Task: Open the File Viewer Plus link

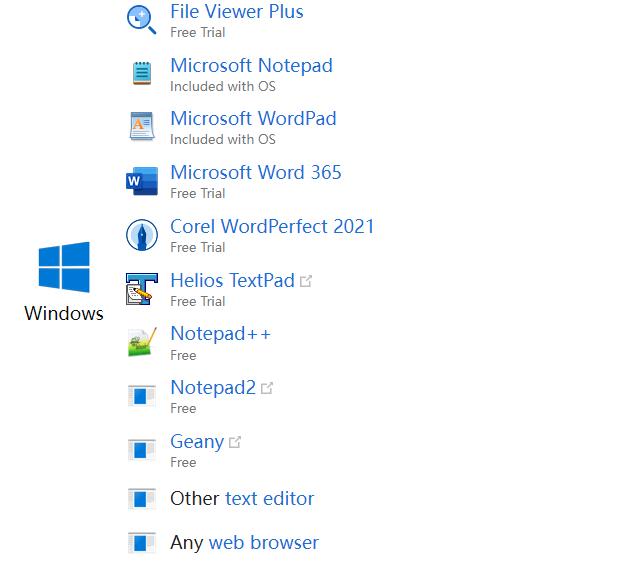Action: tap(237, 11)
